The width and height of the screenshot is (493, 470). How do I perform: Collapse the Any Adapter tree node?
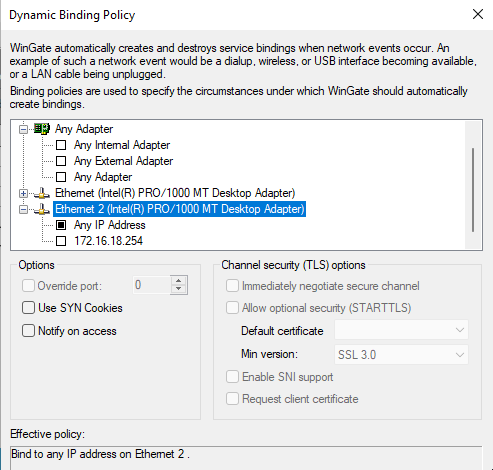click(x=23, y=129)
